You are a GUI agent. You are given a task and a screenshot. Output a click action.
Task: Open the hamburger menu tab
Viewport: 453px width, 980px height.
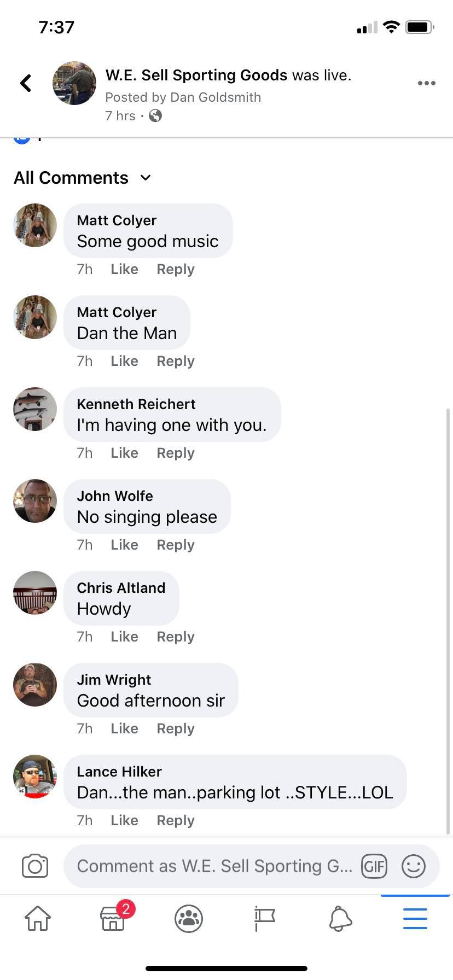point(415,918)
